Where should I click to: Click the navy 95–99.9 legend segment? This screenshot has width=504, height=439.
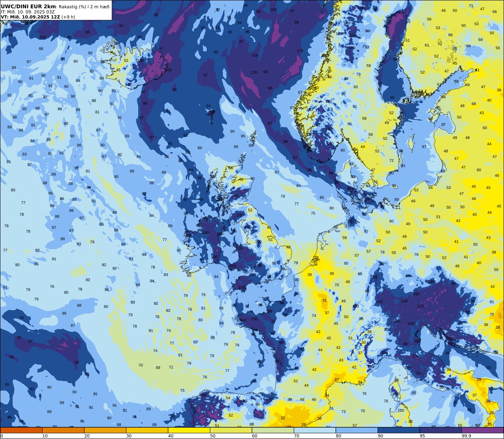[x=441, y=430]
